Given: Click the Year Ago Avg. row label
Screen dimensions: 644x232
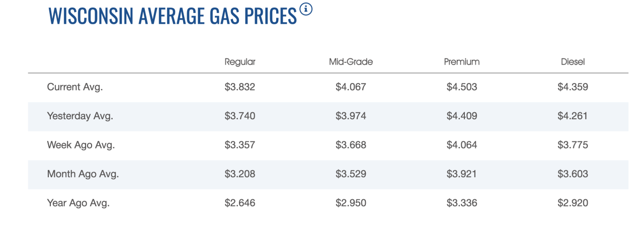Looking at the screenshot, I should [x=78, y=203].
